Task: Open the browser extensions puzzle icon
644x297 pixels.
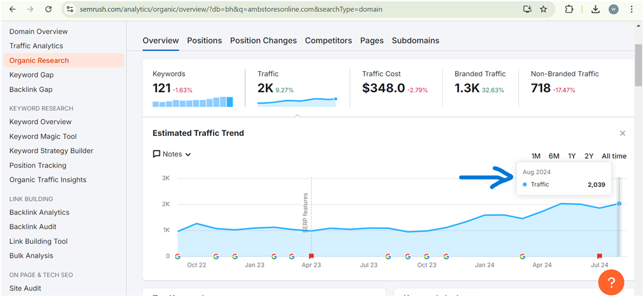Action: [569, 9]
